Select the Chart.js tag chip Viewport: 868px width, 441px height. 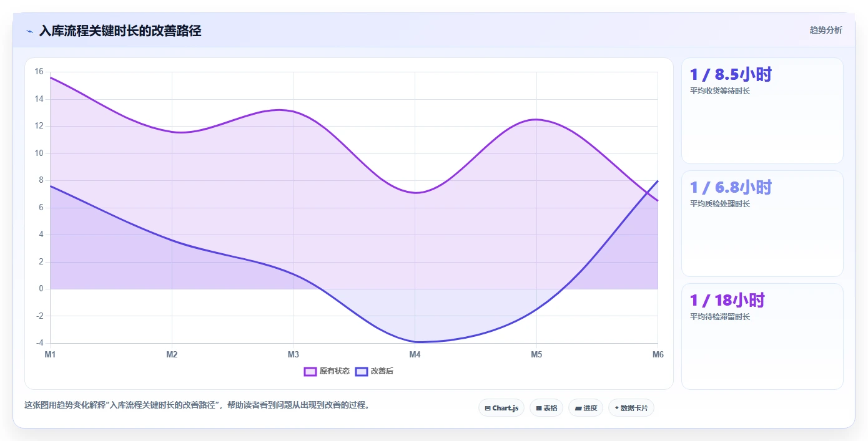tap(501, 408)
